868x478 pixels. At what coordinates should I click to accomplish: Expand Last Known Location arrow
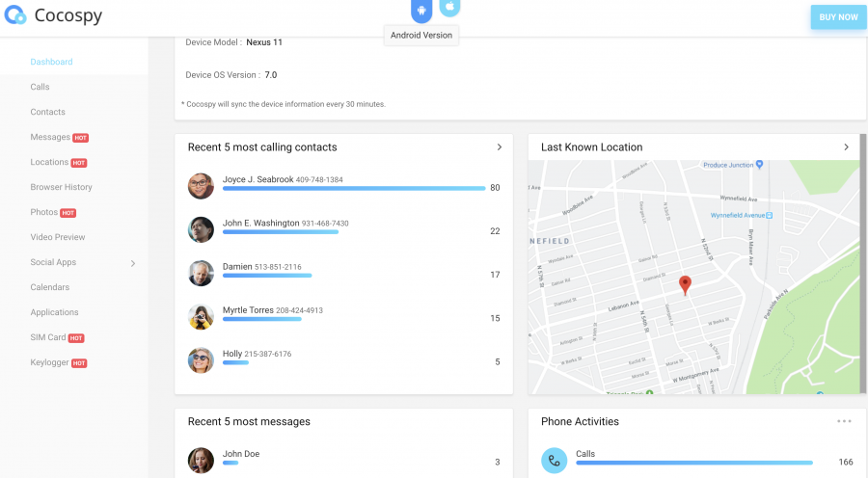pos(847,147)
